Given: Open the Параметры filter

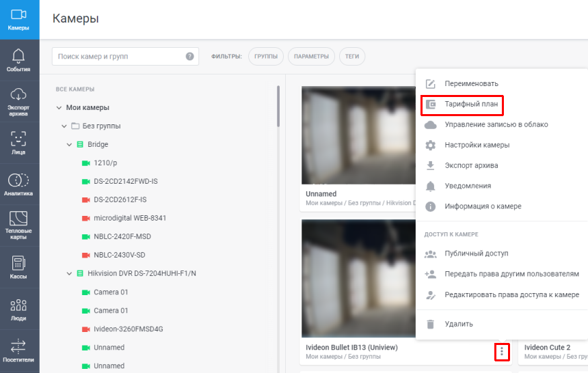Looking at the screenshot, I should pos(311,56).
